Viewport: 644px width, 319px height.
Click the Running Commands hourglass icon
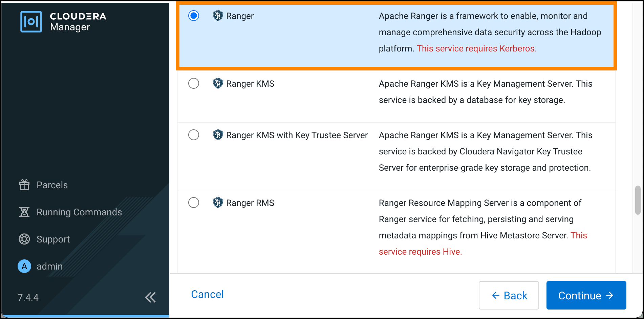click(24, 212)
